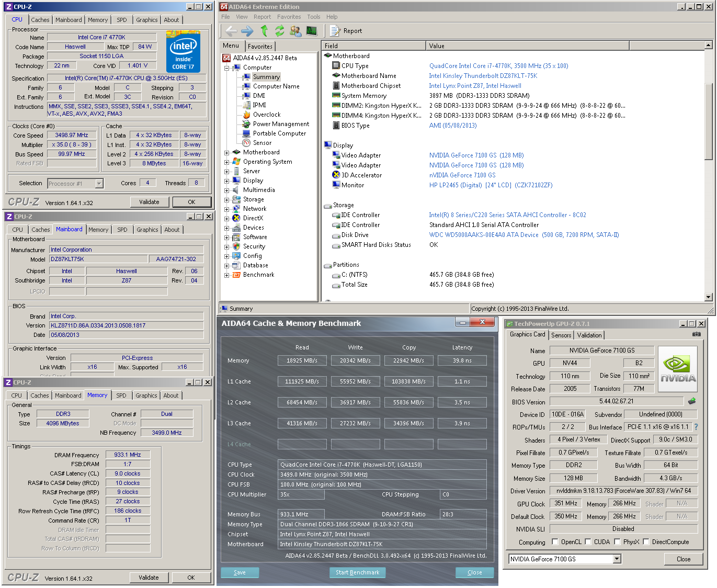Click the 3D Accelerator row icon in AIDA64
This screenshot has width=717, height=588.
click(336, 175)
